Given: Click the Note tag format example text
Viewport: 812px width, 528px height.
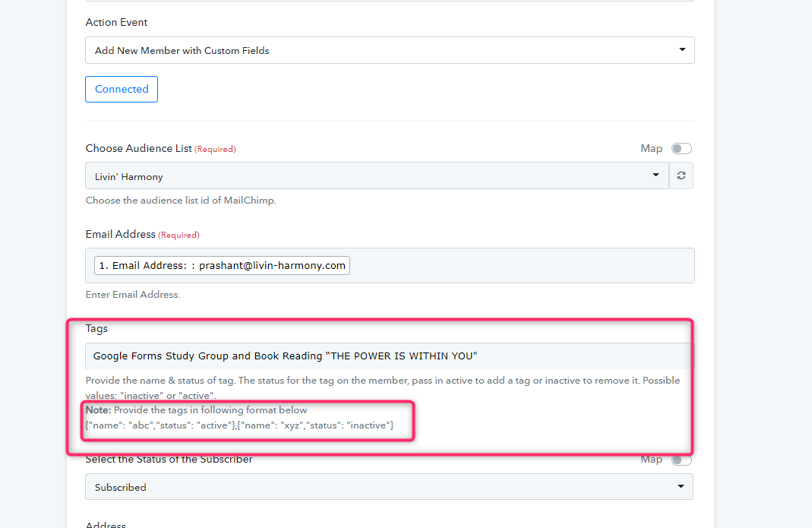Looking at the screenshot, I should point(240,425).
